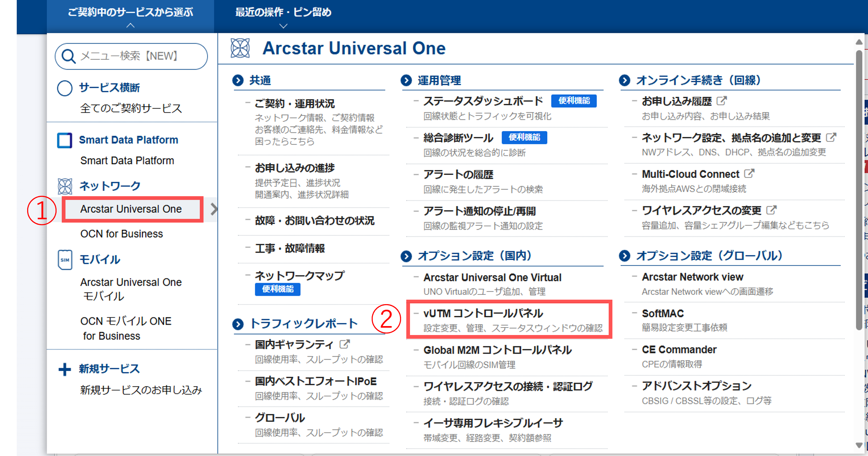Click external link icon beside 国内ギャランティ
The image size is (868, 456).
[345, 344]
